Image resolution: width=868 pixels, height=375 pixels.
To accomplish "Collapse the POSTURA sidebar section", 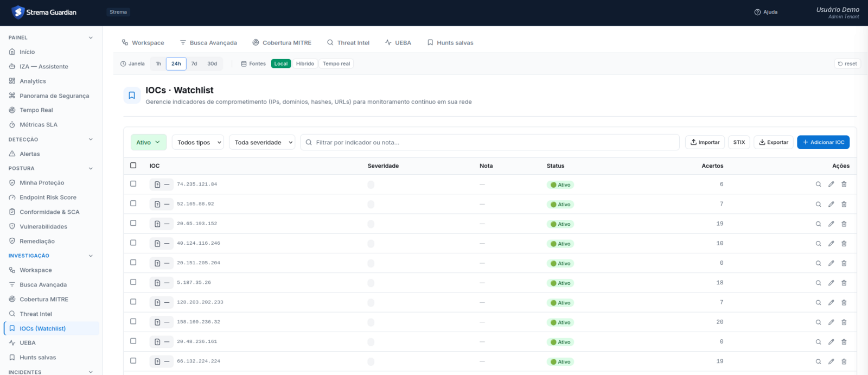I will (91, 168).
